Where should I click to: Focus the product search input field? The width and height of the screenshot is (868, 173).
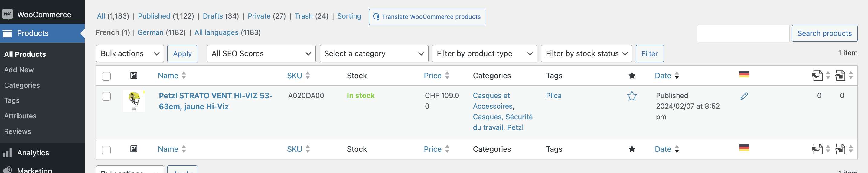743,33
